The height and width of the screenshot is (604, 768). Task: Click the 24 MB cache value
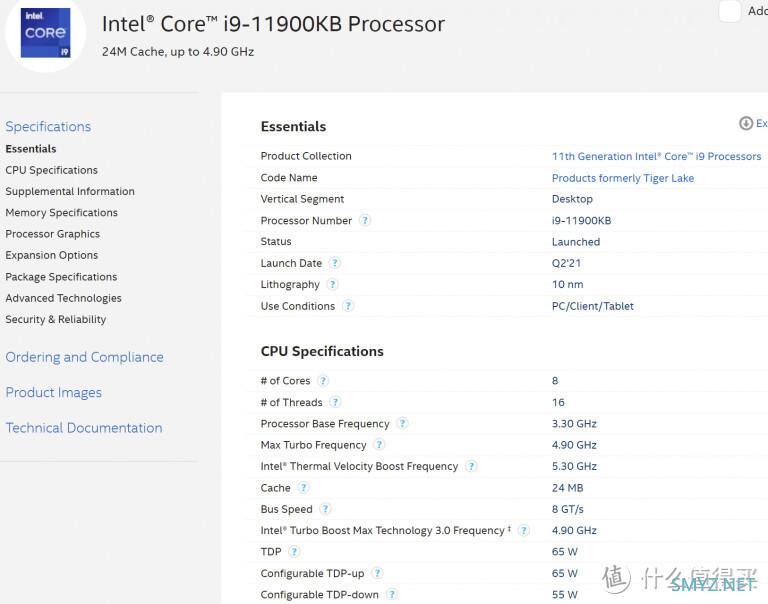[x=568, y=487]
